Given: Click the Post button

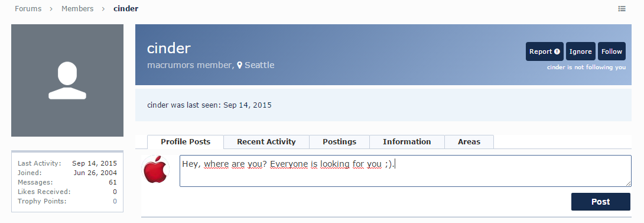Looking at the screenshot, I should click(600, 202).
